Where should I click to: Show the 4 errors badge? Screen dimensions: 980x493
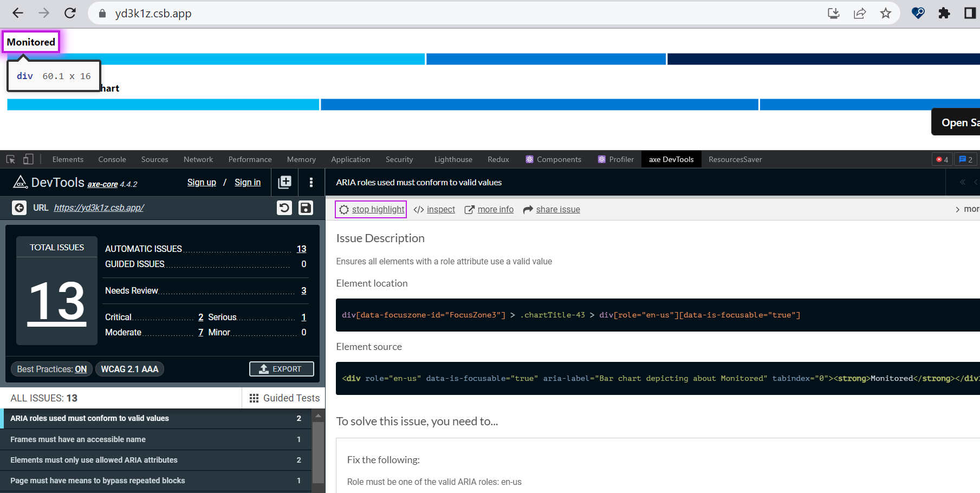click(x=942, y=159)
